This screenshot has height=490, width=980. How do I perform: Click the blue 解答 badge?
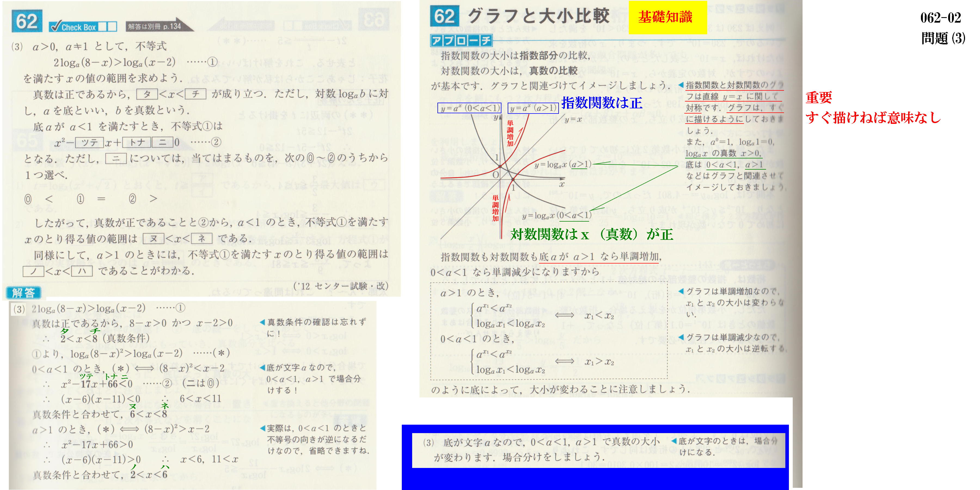coord(23,293)
